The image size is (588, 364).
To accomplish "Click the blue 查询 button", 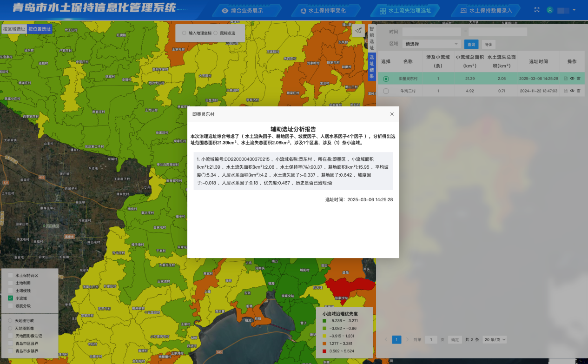I will (471, 44).
